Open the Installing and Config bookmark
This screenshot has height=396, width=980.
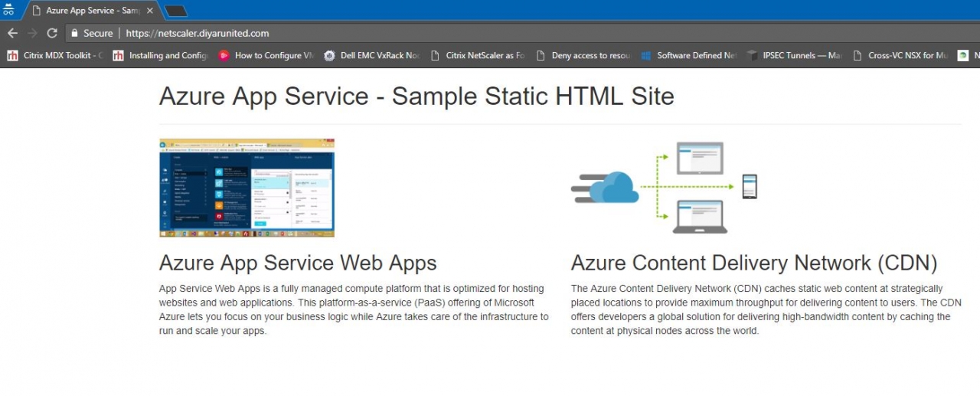coord(160,55)
